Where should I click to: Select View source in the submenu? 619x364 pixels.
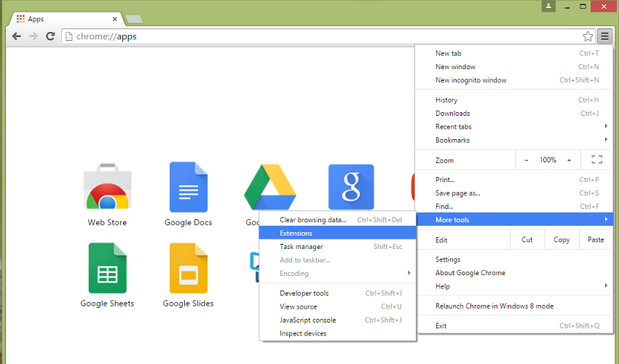pos(337,306)
